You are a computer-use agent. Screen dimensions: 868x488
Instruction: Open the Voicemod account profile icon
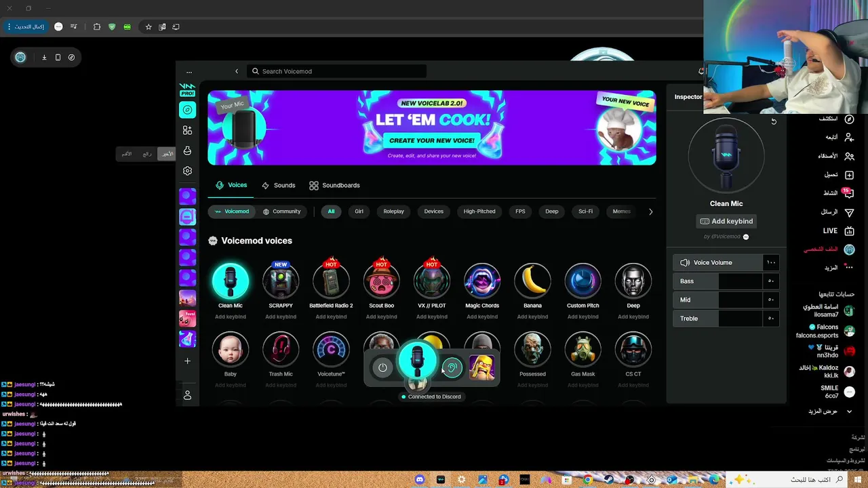click(x=188, y=395)
